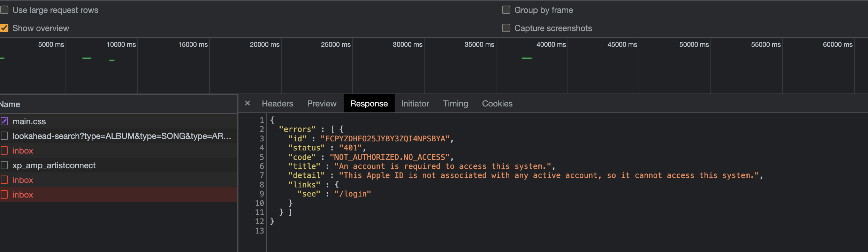This screenshot has width=868, height=252.
Task: Go to the Timing tab
Action: click(455, 104)
